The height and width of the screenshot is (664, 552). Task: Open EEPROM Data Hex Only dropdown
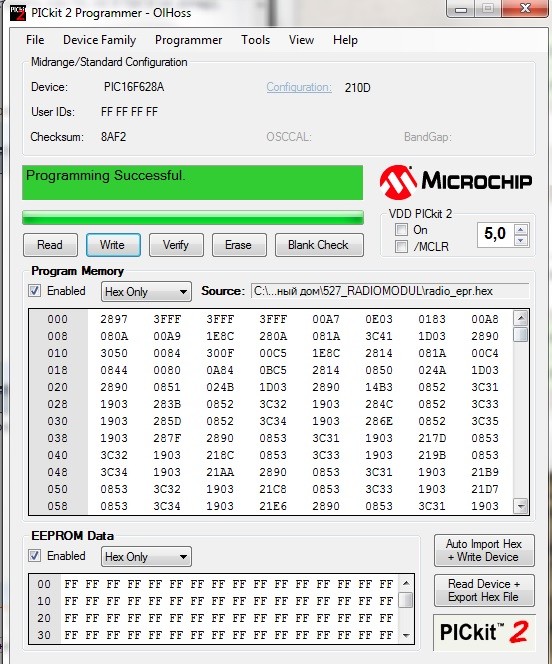[x=146, y=556]
